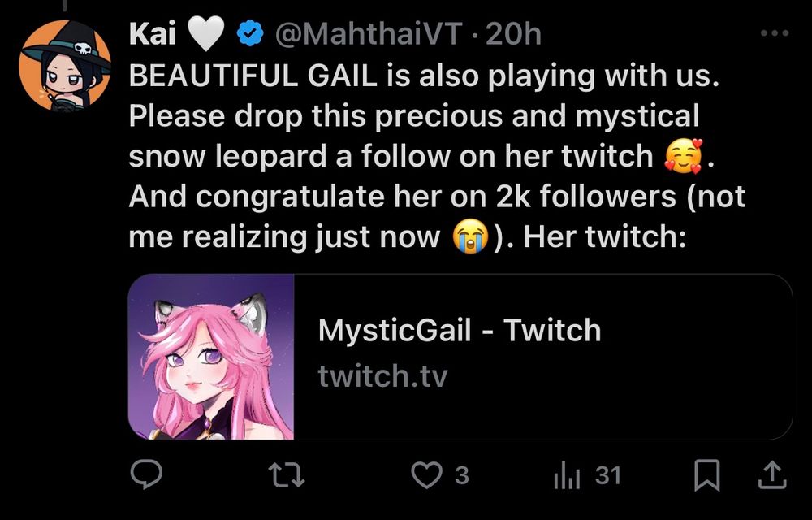
Task: Open Kai's witch-hat profile avatar
Action: (65, 65)
